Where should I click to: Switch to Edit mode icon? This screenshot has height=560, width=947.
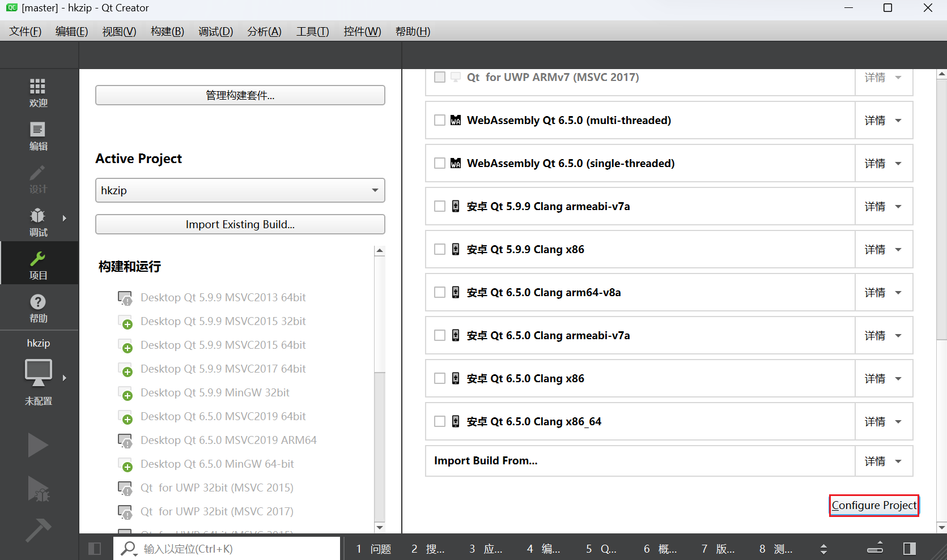click(x=38, y=129)
